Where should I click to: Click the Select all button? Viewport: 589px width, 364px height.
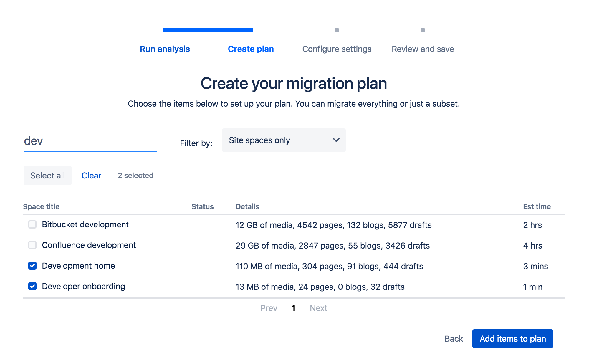48,176
